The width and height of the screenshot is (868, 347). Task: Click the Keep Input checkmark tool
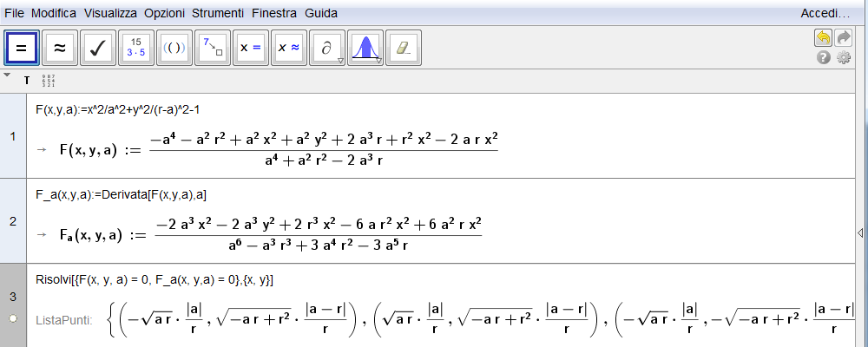click(x=98, y=48)
